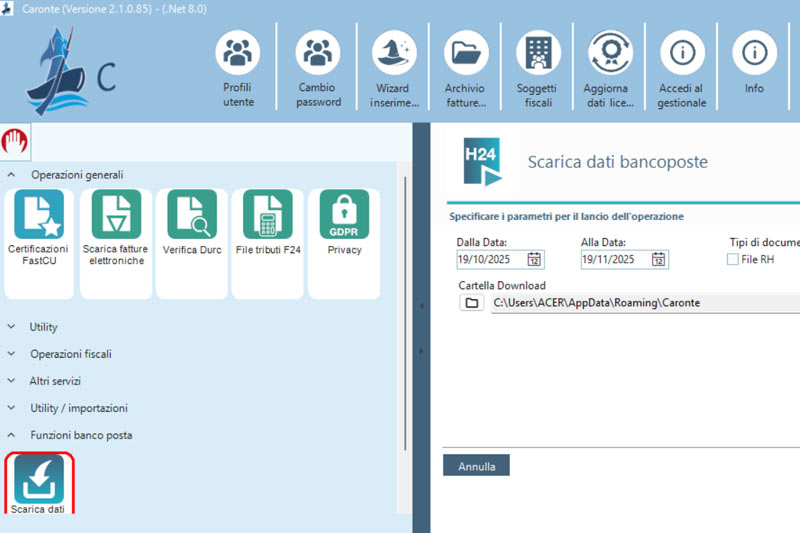Browse for Cartella Download folder
Image resolution: width=800 pixels, height=533 pixels.
471,303
